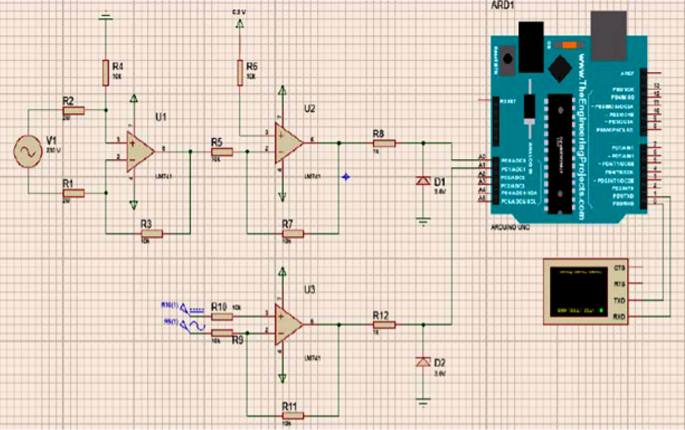Select resistor R12 at U3 output
685x430 pixels.
tap(384, 324)
